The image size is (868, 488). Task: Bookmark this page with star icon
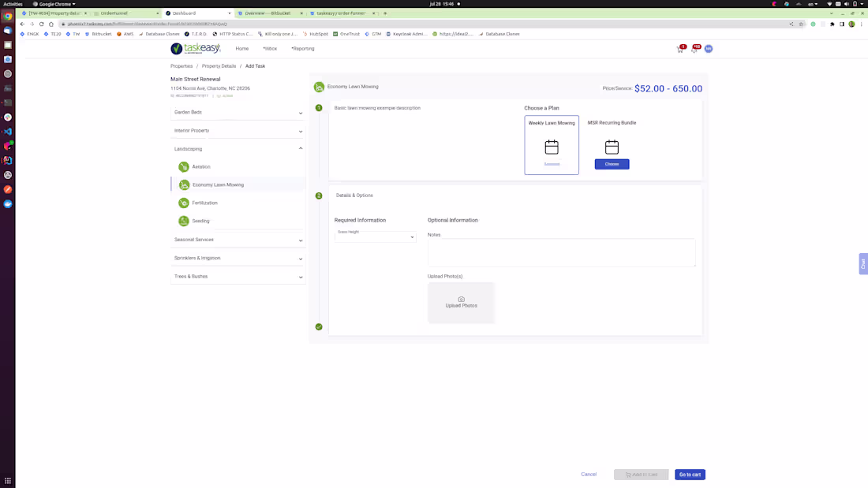click(x=800, y=24)
